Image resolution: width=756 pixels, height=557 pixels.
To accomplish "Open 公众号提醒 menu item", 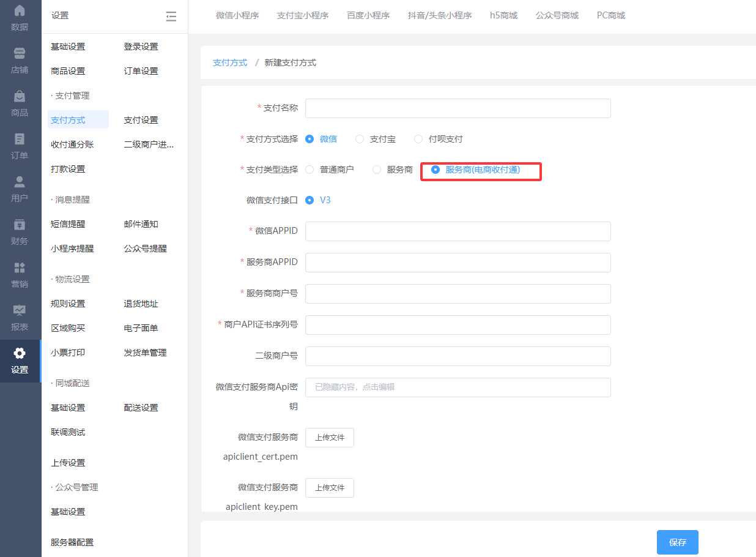I will point(146,249).
